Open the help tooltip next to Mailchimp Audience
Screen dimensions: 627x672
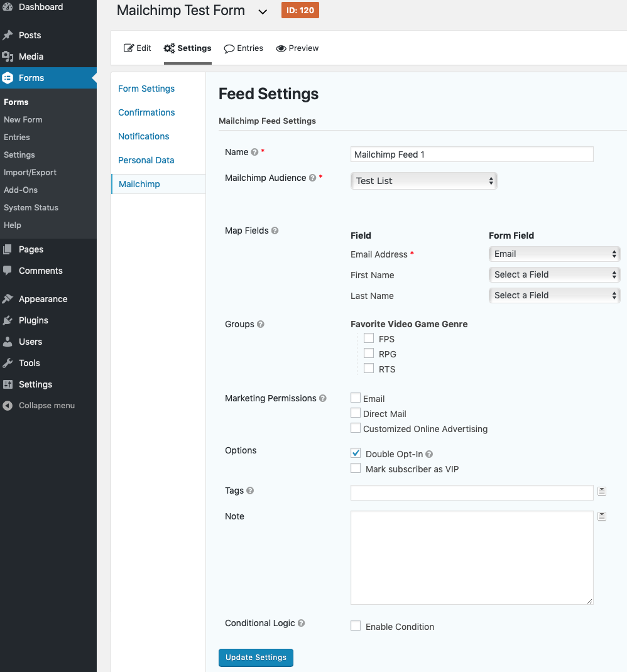pyautogui.click(x=312, y=178)
